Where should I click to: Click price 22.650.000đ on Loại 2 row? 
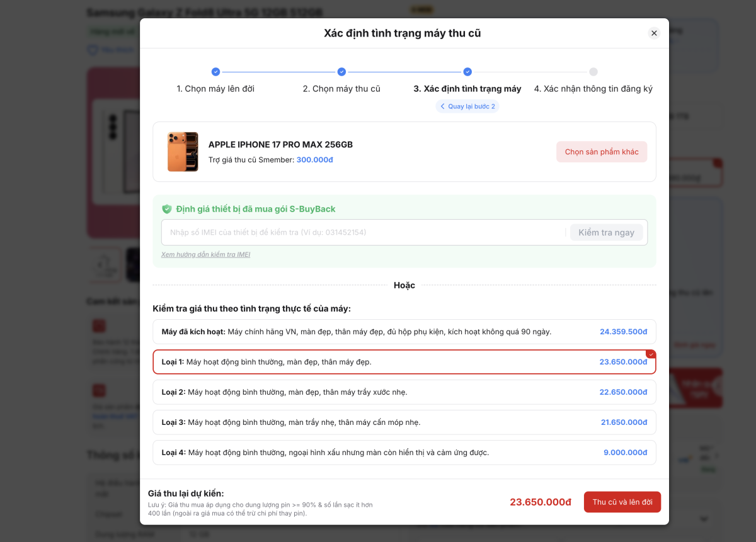(x=623, y=392)
